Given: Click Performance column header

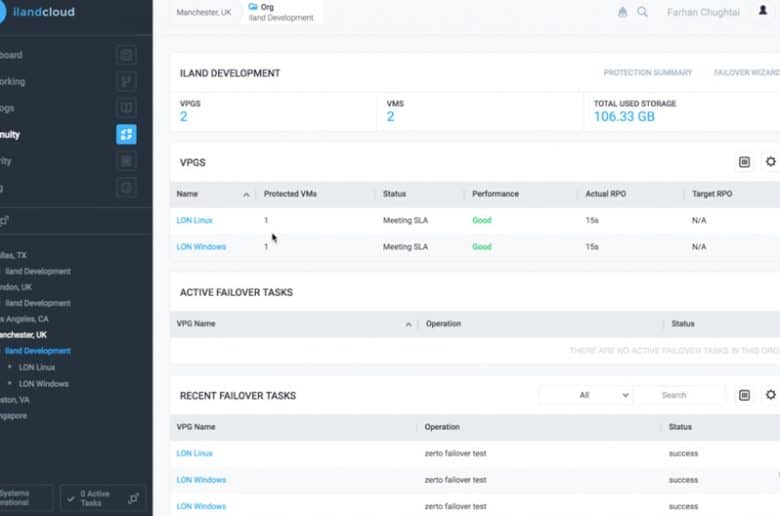Looking at the screenshot, I should 495,194.
